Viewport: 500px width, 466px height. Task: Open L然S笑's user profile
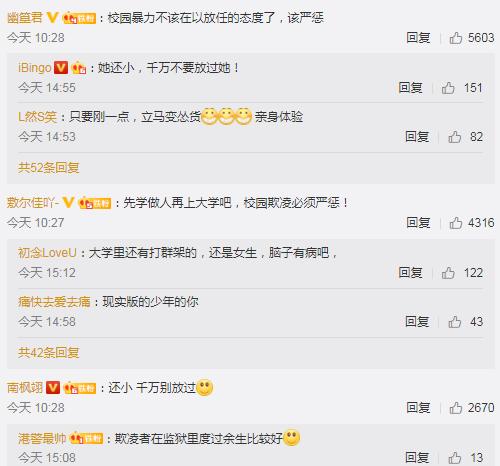point(37,117)
